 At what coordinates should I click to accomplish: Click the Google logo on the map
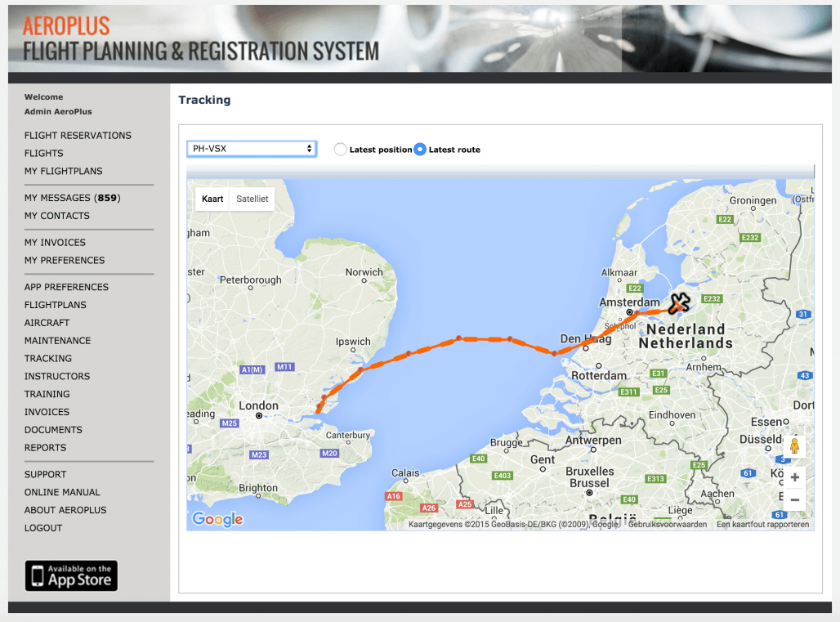pos(216,519)
